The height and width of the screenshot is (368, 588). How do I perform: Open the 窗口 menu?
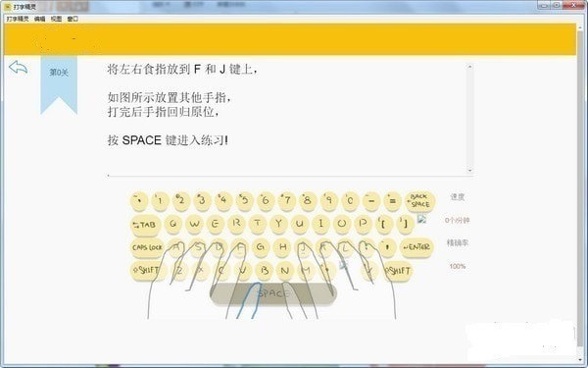pos(73,19)
